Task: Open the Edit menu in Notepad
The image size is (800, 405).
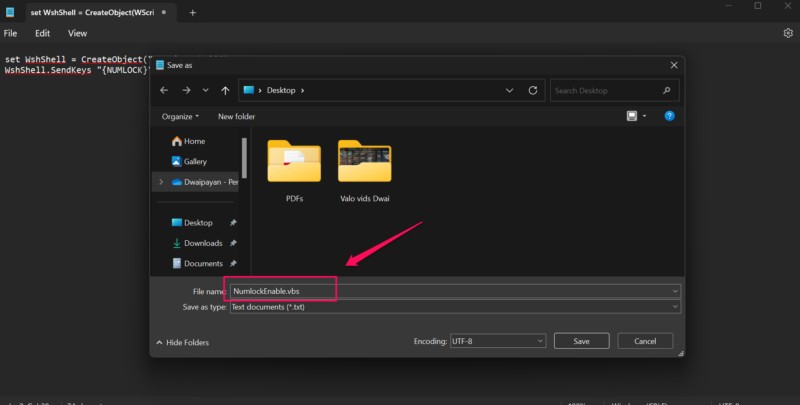Action: click(43, 33)
